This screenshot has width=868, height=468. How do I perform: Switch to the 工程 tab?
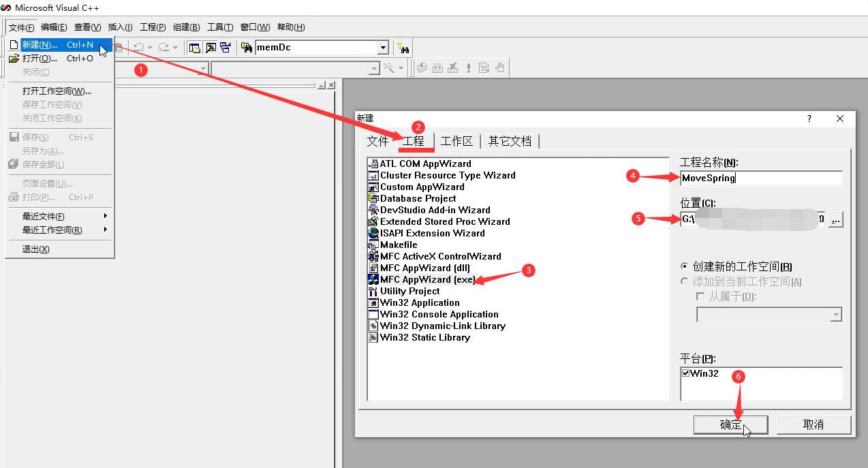coord(414,141)
